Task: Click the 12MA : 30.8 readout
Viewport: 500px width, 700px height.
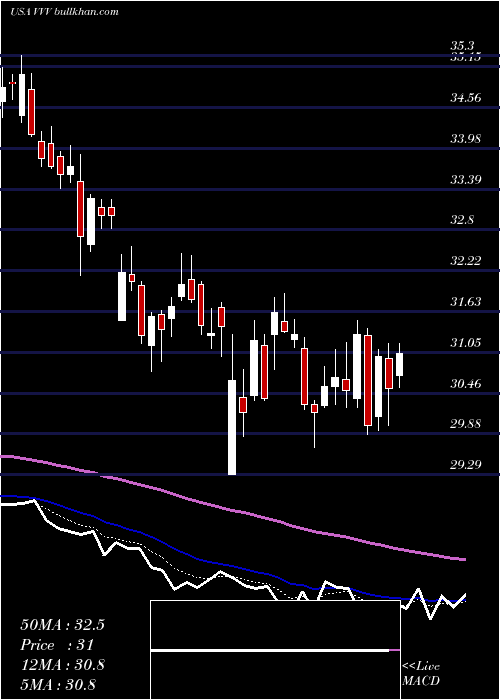Action: [62, 665]
